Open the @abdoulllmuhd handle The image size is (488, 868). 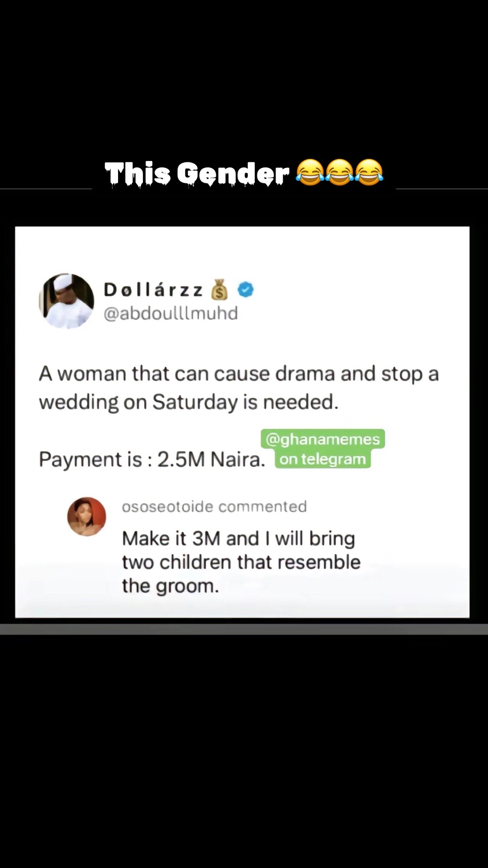(171, 313)
